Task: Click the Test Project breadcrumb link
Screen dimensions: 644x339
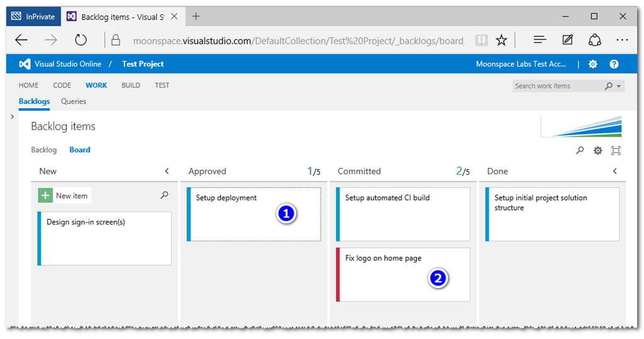Action: 143,64
